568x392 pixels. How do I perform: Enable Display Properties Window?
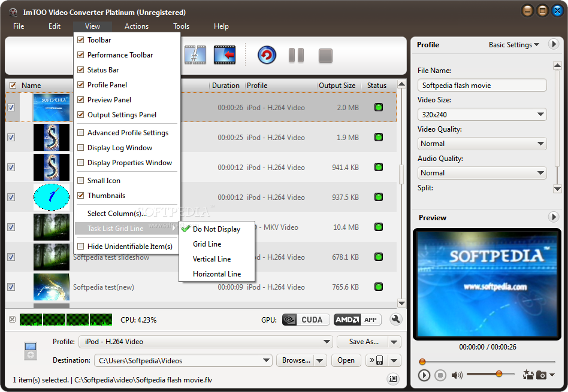click(127, 163)
